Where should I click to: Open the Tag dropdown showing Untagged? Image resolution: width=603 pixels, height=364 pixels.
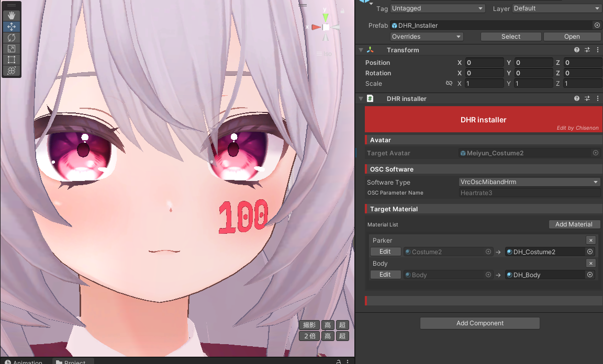[x=438, y=8]
